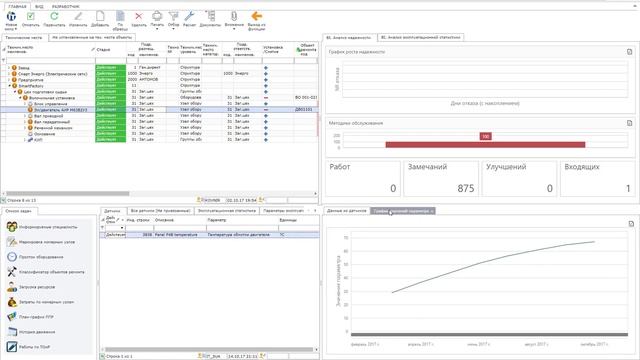Click export icon above the parameter line chart
This screenshot has height=360, width=640.
(x=631, y=224)
